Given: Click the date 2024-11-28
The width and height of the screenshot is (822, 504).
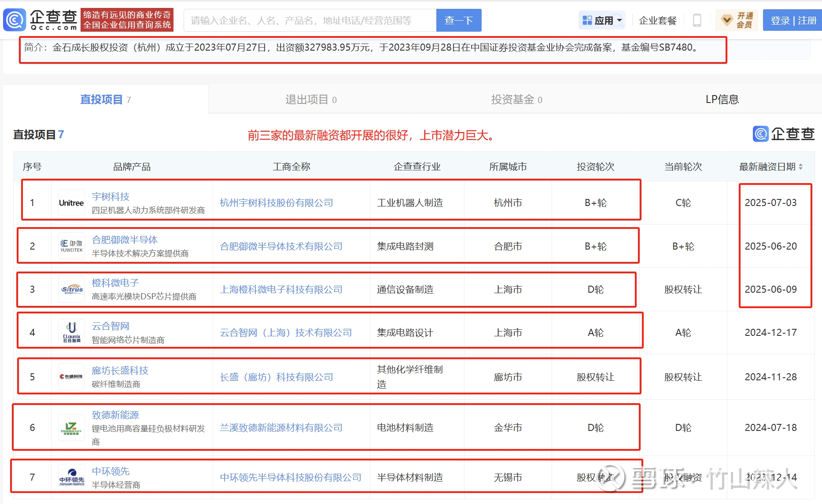Looking at the screenshot, I should pos(770,377).
